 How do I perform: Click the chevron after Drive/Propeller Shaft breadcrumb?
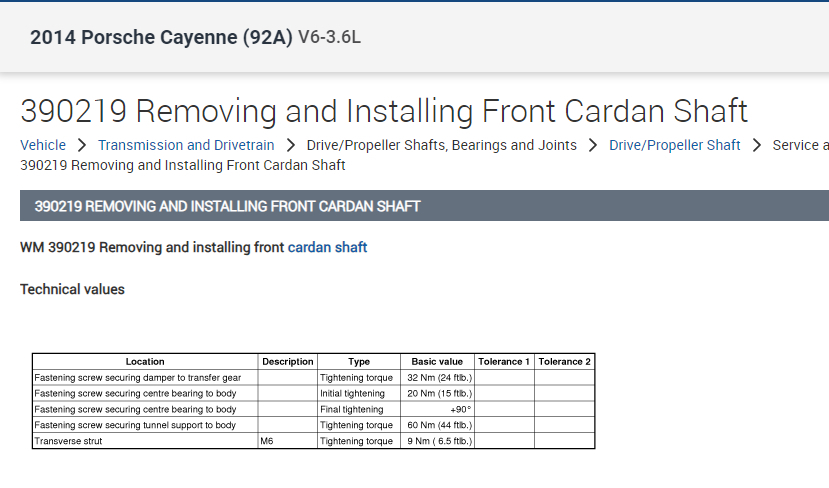[757, 145]
